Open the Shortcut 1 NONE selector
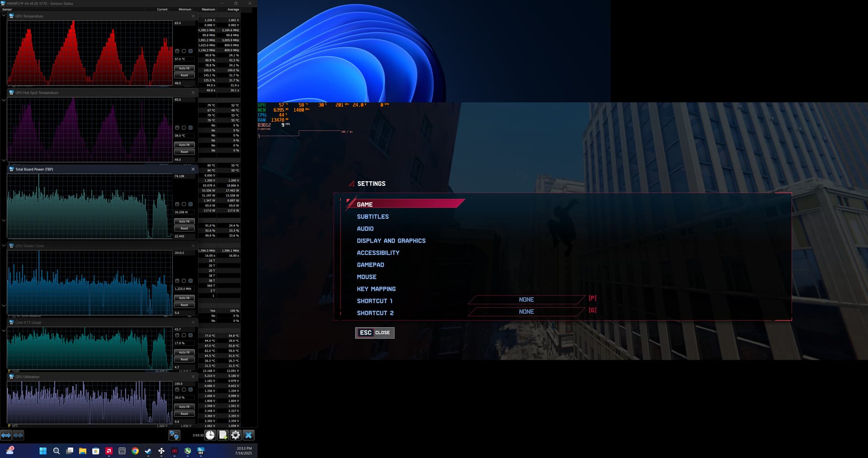Image resolution: width=868 pixels, height=458 pixels. (x=526, y=300)
